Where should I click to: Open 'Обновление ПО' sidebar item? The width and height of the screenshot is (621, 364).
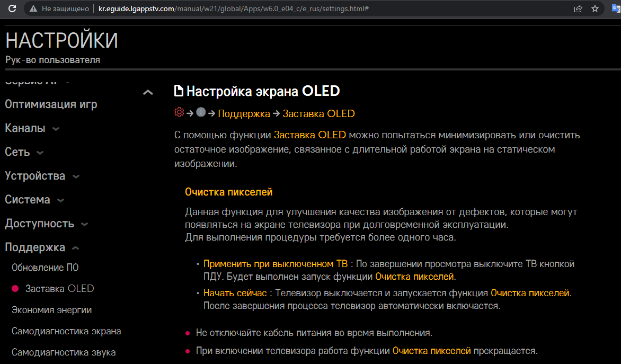point(45,268)
